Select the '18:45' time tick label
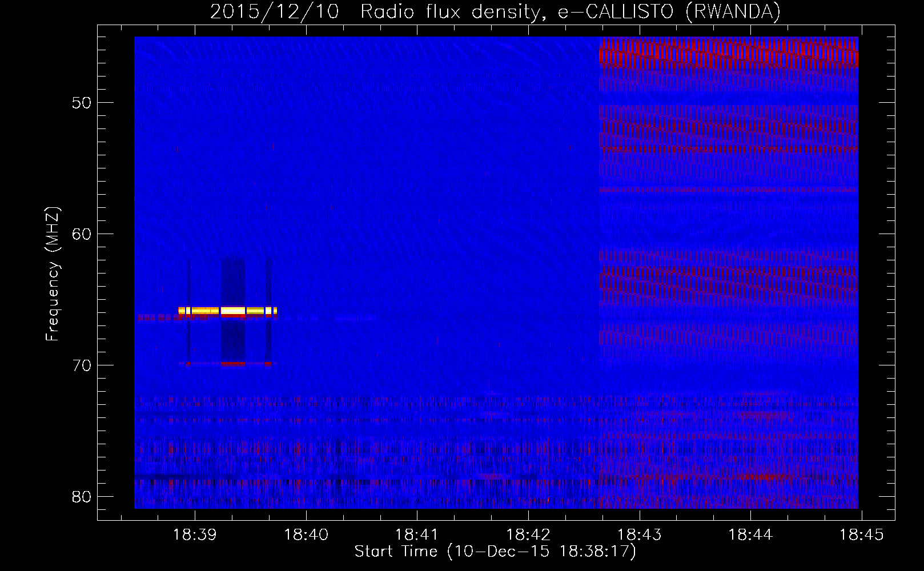The width and height of the screenshot is (924, 571). pyautogui.click(x=862, y=535)
